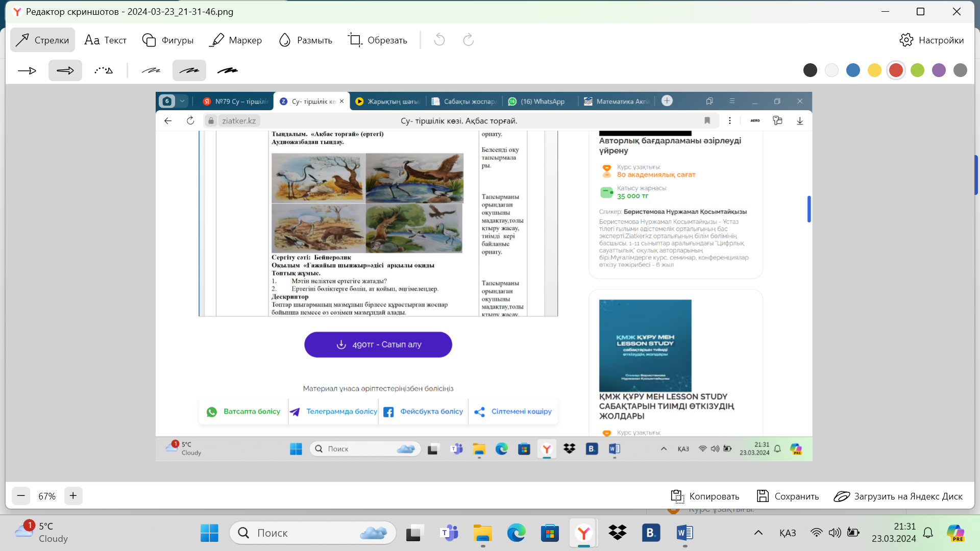Viewport: 980px width, 551px height.
Task: Select the Crop (Обрезать) tool
Action: tap(378, 40)
